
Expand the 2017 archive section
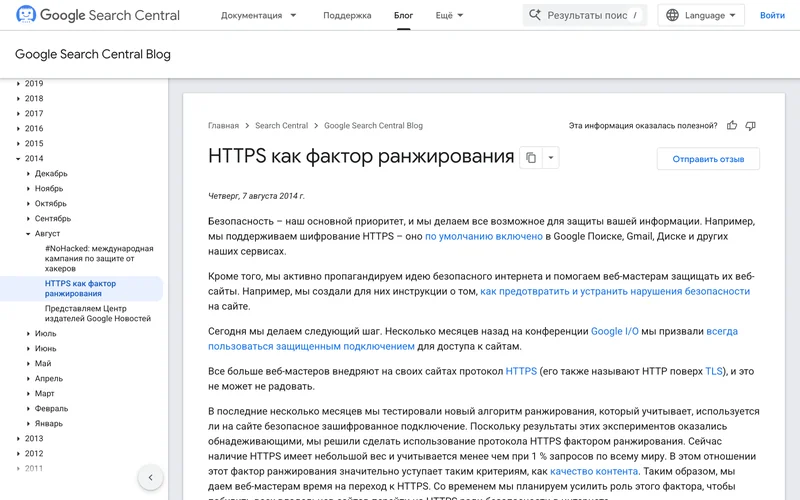pyautogui.click(x=18, y=113)
